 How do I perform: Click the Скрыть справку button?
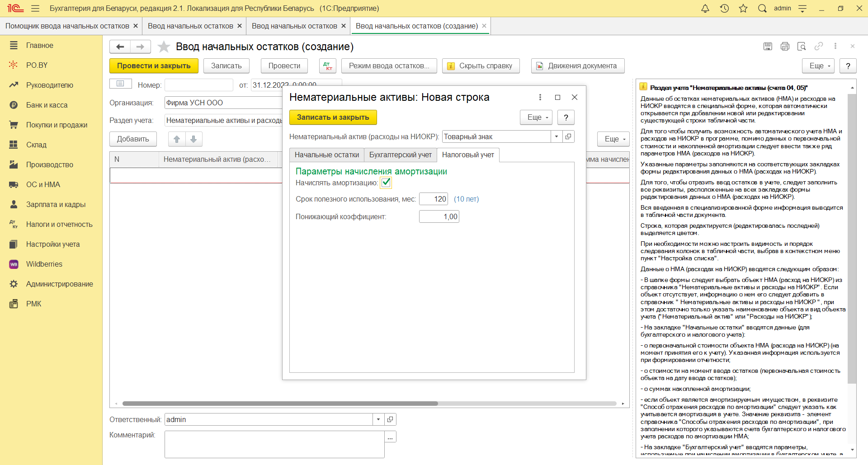481,66
